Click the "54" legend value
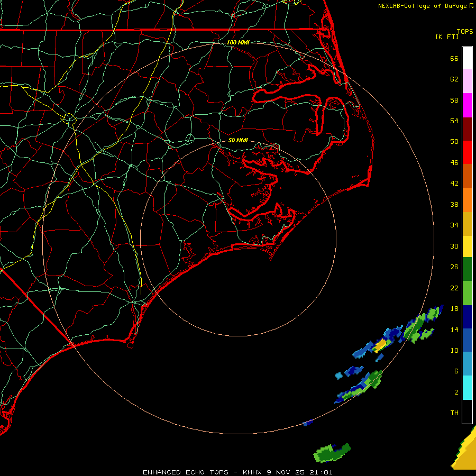 [454, 121]
